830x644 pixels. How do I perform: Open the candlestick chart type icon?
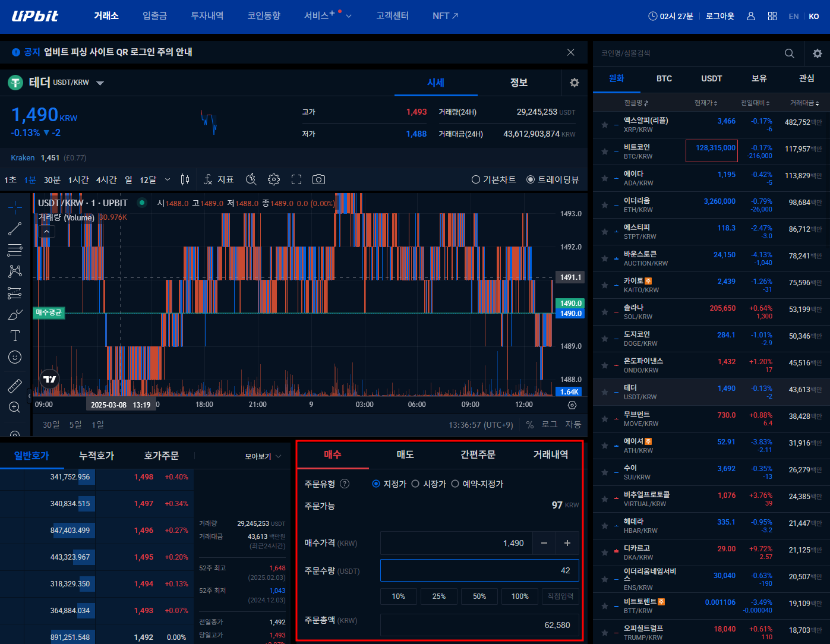click(185, 179)
